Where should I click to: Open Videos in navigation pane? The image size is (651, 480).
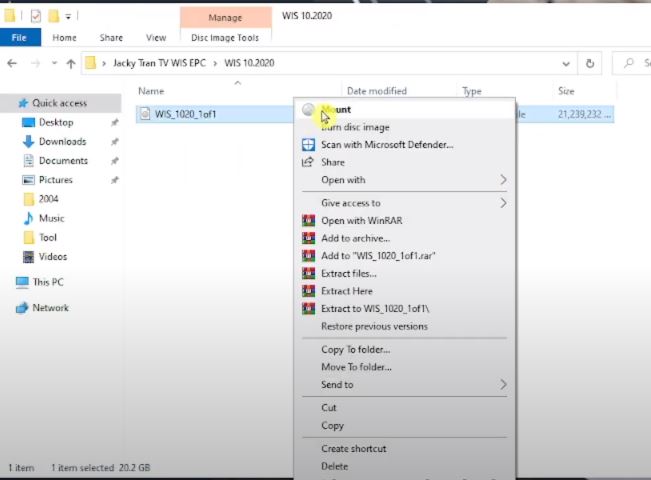coord(53,257)
